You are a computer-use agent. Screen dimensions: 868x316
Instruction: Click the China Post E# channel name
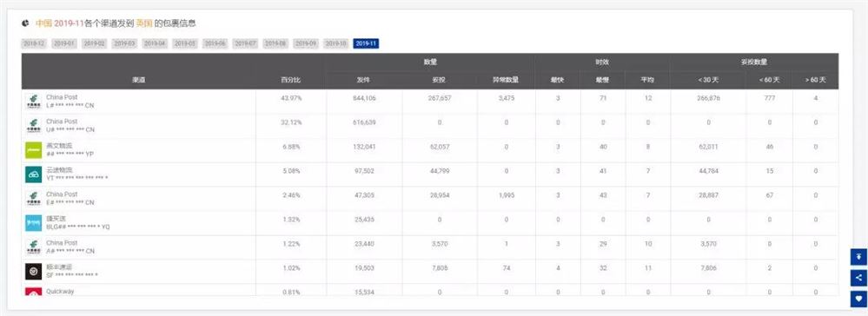pos(62,194)
